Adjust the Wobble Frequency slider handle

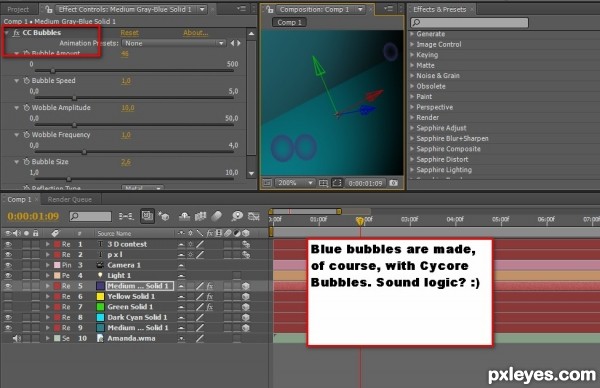(84, 152)
